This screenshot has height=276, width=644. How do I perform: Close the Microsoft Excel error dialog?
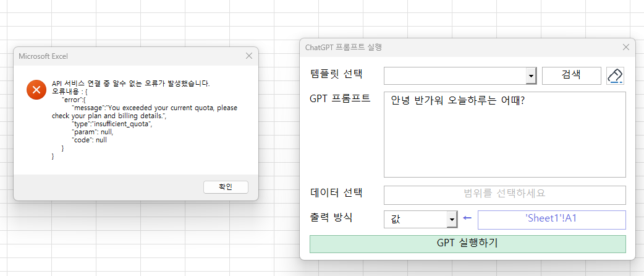click(248, 56)
